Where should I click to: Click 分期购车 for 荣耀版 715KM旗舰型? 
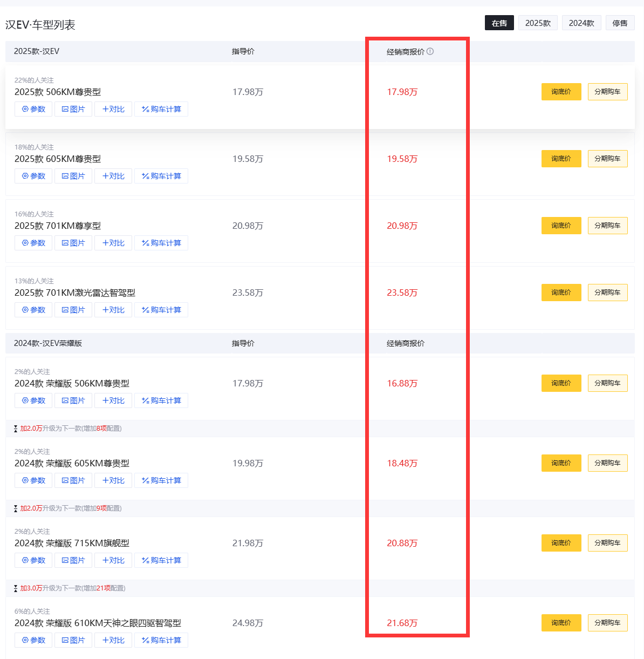(x=607, y=543)
